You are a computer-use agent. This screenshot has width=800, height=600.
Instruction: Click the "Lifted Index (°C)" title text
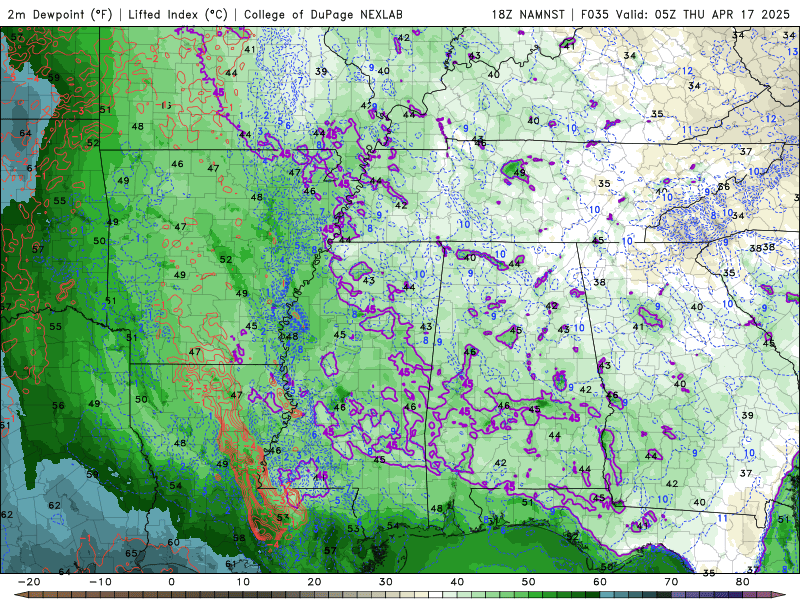[178, 14]
